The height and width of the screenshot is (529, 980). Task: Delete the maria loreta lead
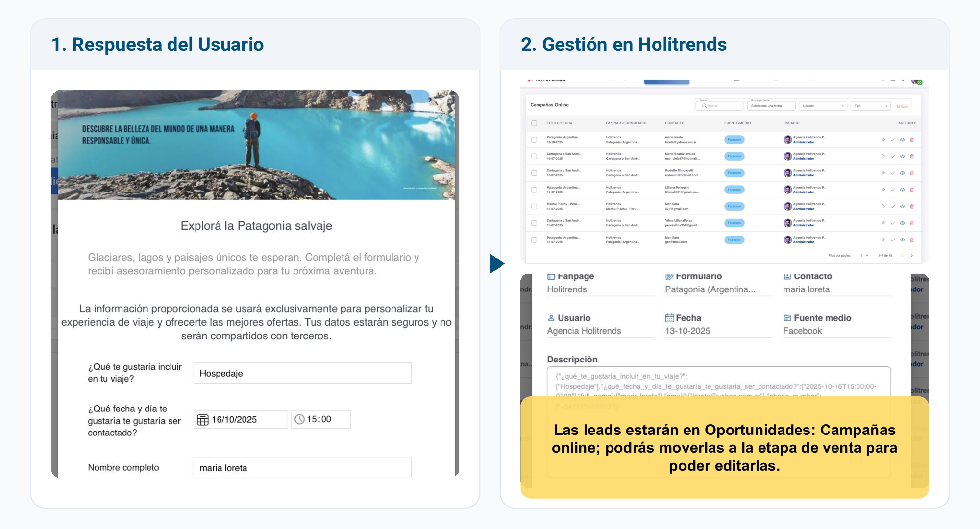coord(912,140)
